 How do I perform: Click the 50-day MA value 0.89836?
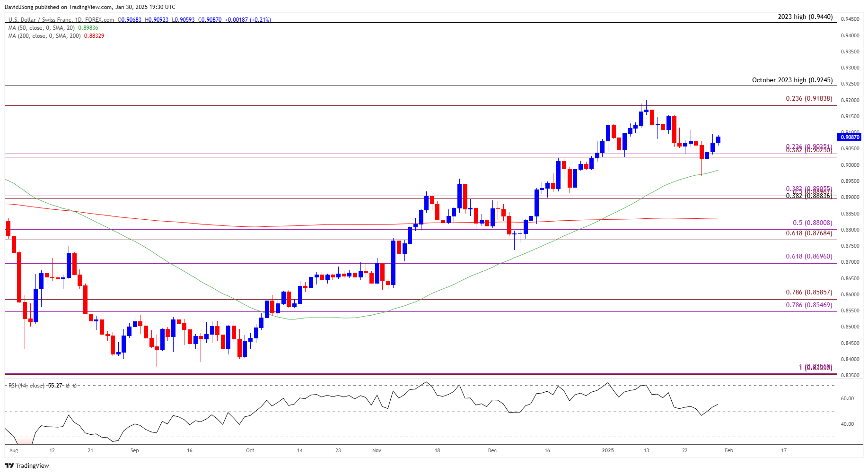[88, 28]
